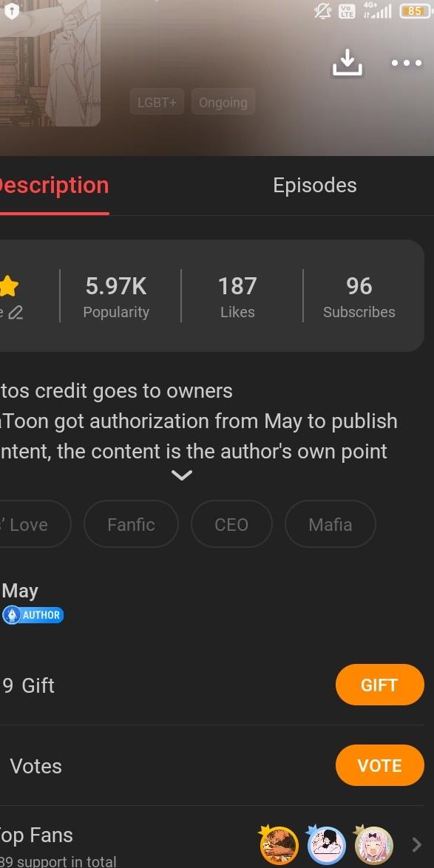Open the three-dot options menu
The image size is (434, 868).
click(405, 64)
